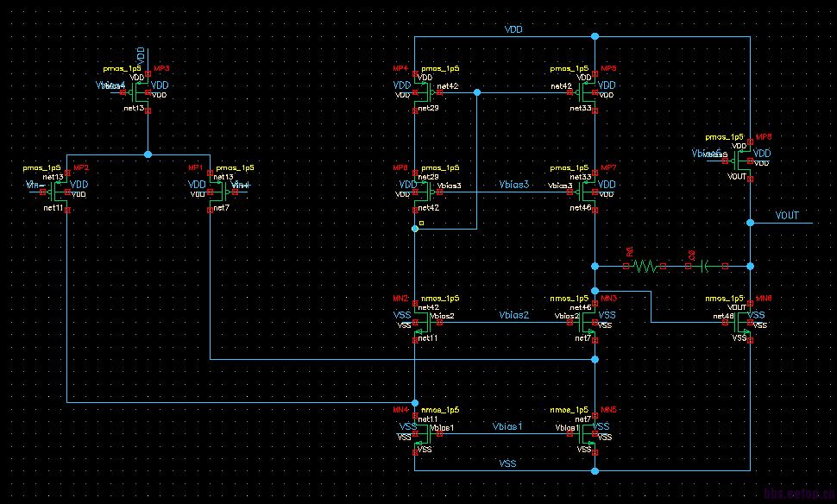The image size is (837, 504).
Task: Click the net46 label at MP7 drain
Action: 580,208
